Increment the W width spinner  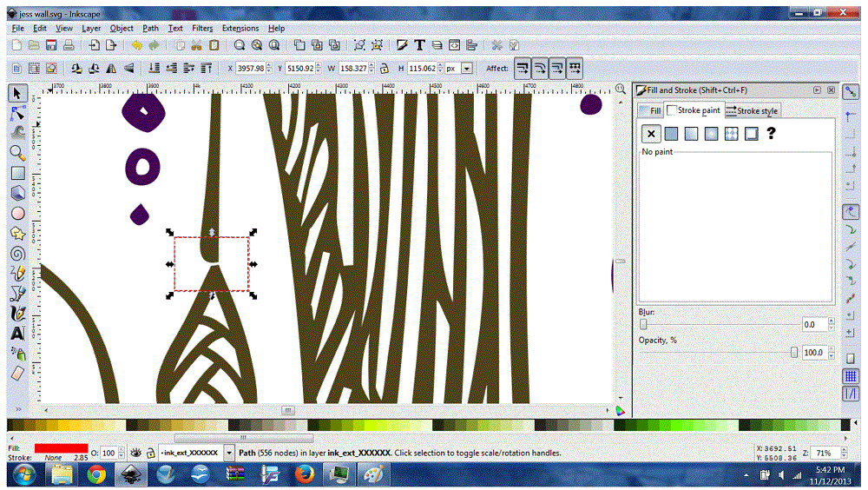[x=372, y=65]
